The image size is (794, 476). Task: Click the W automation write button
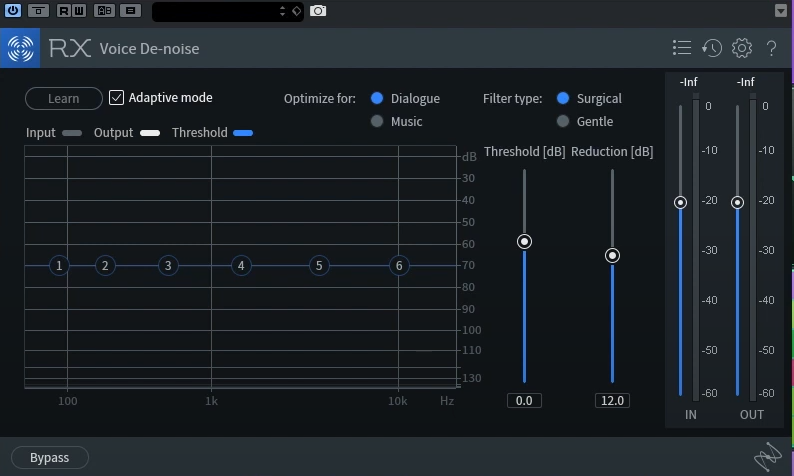point(79,10)
